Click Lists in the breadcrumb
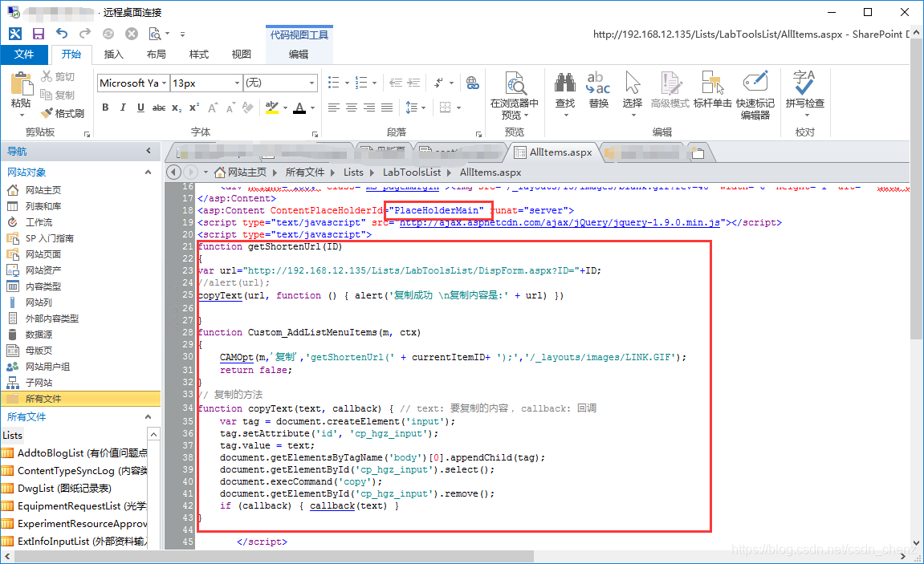Screen dimensions: 924x564 pos(353,172)
